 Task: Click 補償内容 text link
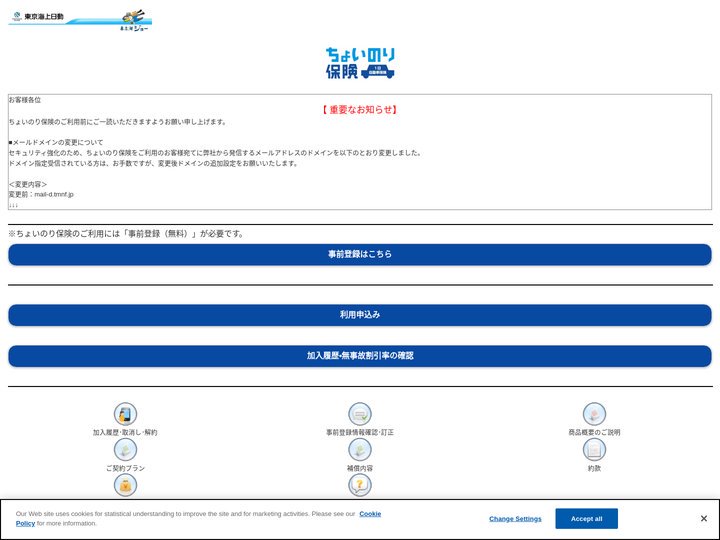[x=360, y=468]
